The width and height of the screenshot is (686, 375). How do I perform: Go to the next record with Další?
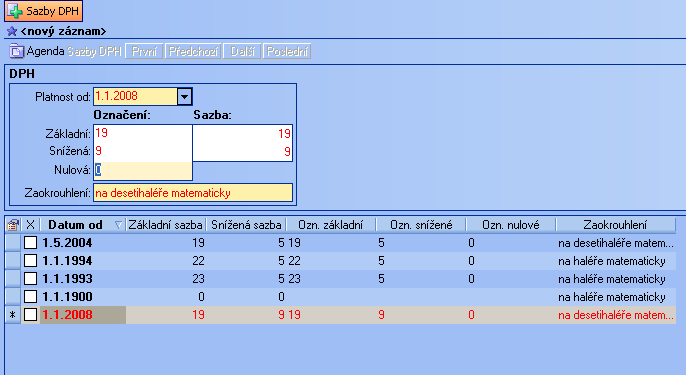242,51
